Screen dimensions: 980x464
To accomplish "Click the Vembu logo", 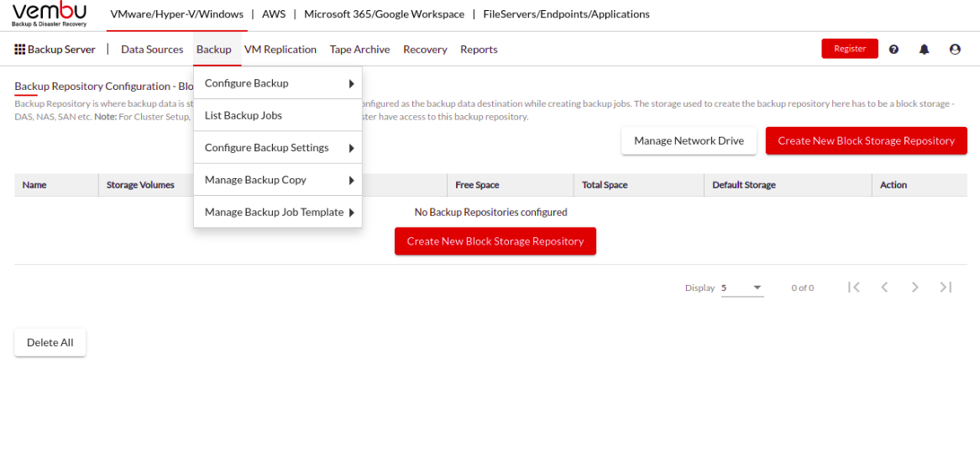I will 50,15.
